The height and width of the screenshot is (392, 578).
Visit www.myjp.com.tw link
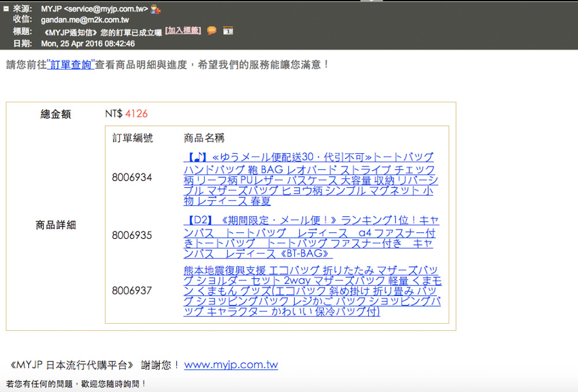[x=231, y=365]
